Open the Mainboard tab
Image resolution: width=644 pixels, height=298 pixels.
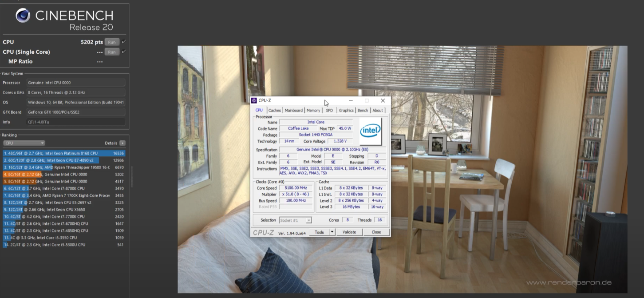click(294, 110)
